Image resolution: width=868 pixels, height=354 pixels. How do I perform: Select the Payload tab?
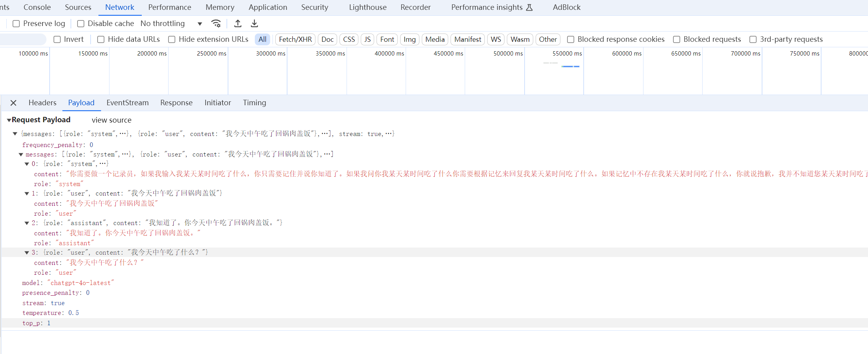pos(81,103)
